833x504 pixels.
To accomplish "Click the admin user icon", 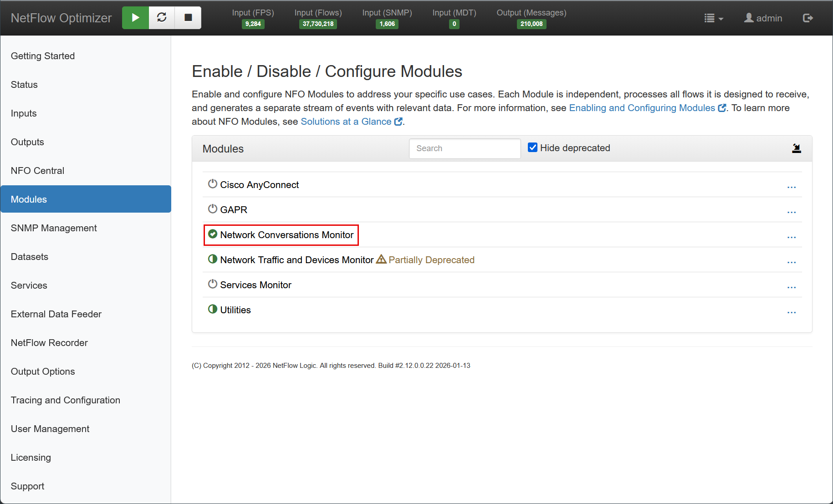I will tap(749, 18).
